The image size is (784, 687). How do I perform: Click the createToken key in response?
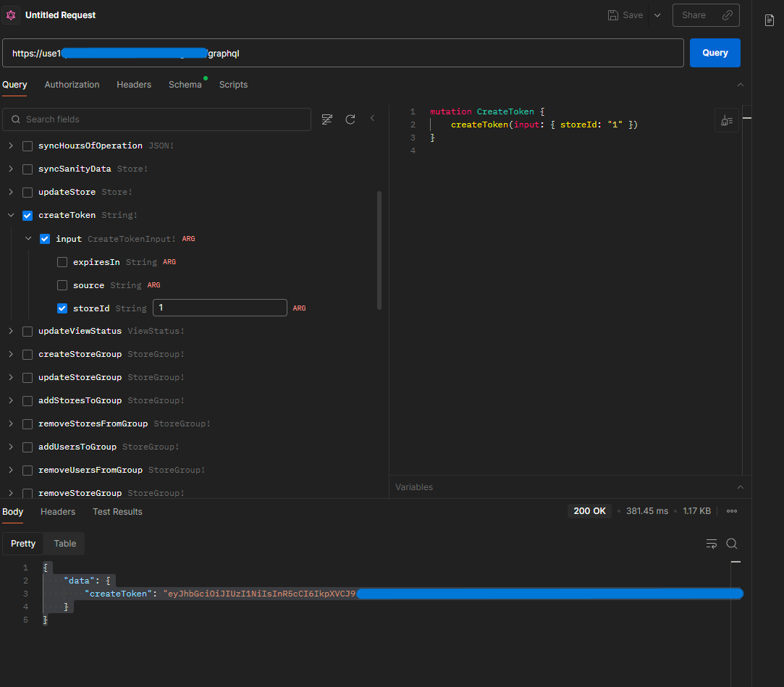click(119, 594)
